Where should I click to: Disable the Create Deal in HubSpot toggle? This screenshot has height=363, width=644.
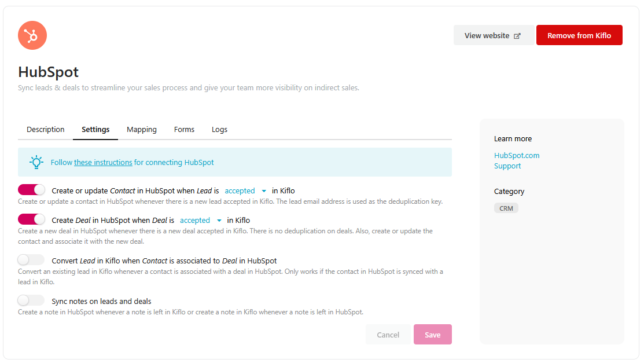32,219
